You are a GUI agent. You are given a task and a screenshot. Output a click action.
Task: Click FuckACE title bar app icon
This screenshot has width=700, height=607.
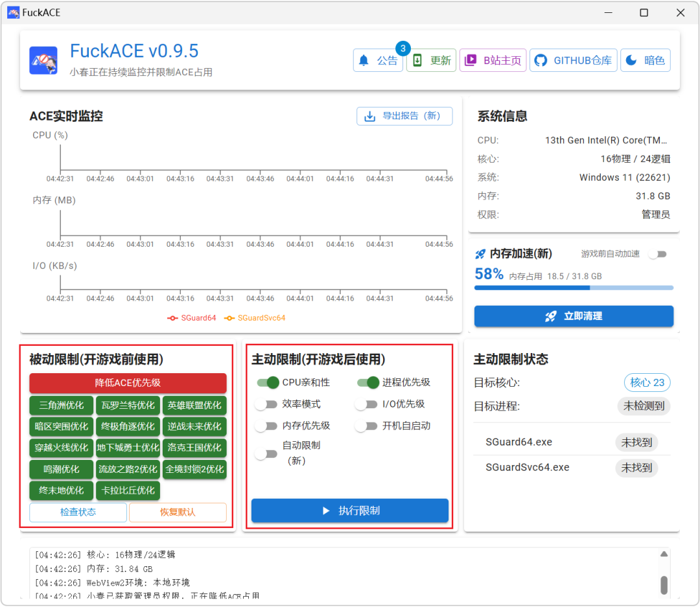[x=14, y=12]
